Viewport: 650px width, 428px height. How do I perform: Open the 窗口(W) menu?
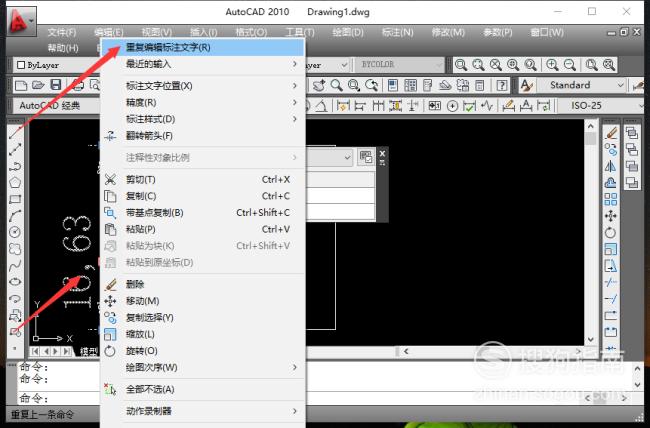(547, 32)
